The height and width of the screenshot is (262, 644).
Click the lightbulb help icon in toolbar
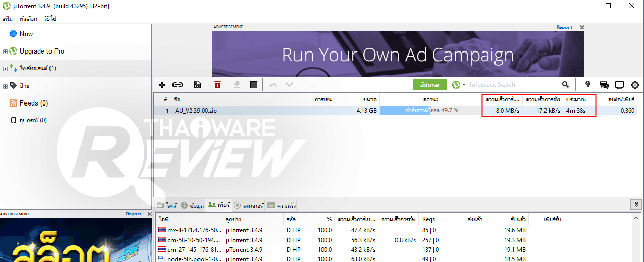[x=587, y=85]
